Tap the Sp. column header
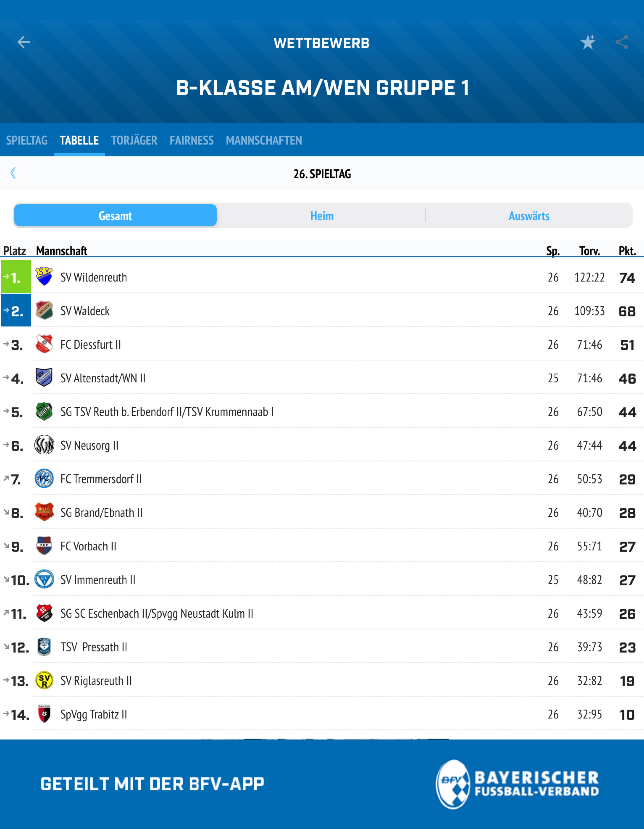 coord(553,251)
